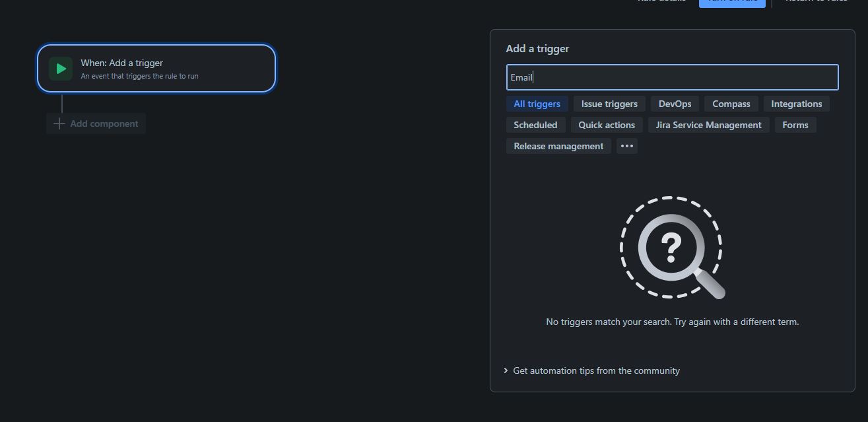This screenshot has height=422, width=868.
Task: Open the 'Rule details' menu
Action: coord(661,1)
